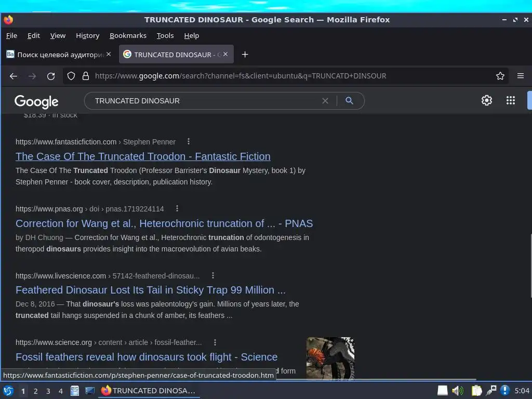
Task: Open more options for Fantastic Fiction result
Action: 189,141
